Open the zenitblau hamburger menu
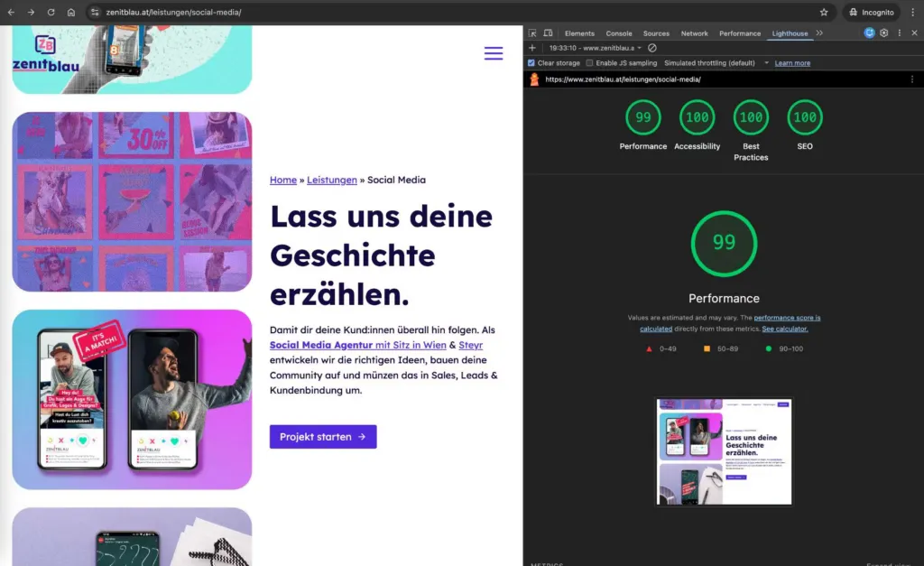The width and height of the screenshot is (924, 566). pos(494,53)
